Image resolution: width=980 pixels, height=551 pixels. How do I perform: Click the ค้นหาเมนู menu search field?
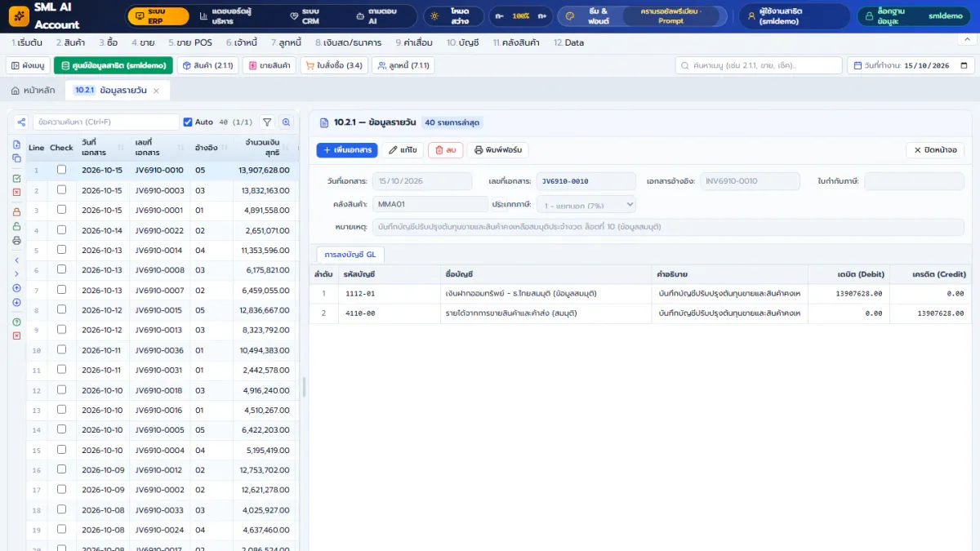[x=759, y=65]
